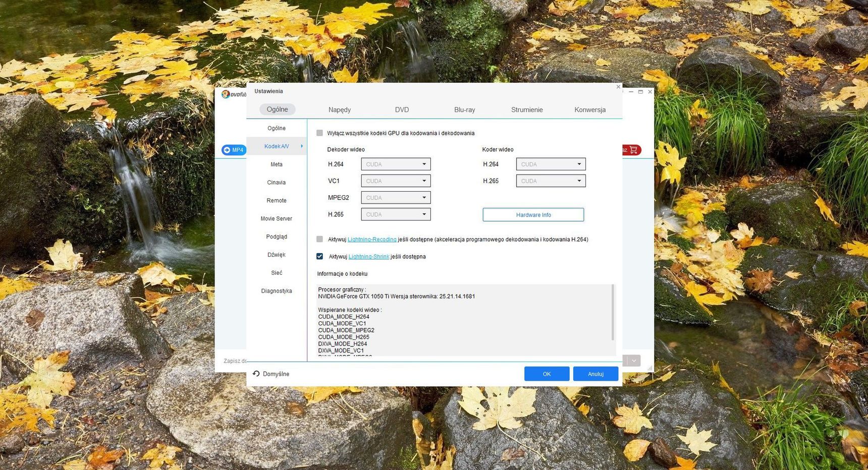
Task: Switch to the Napędy tab
Action: tap(340, 109)
